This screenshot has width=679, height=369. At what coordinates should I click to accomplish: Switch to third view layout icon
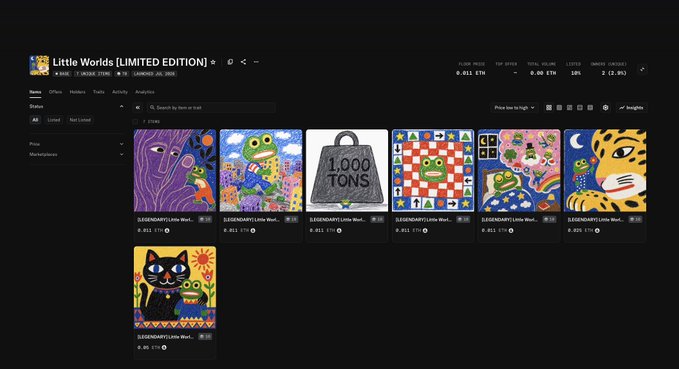(x=569, y=107)
